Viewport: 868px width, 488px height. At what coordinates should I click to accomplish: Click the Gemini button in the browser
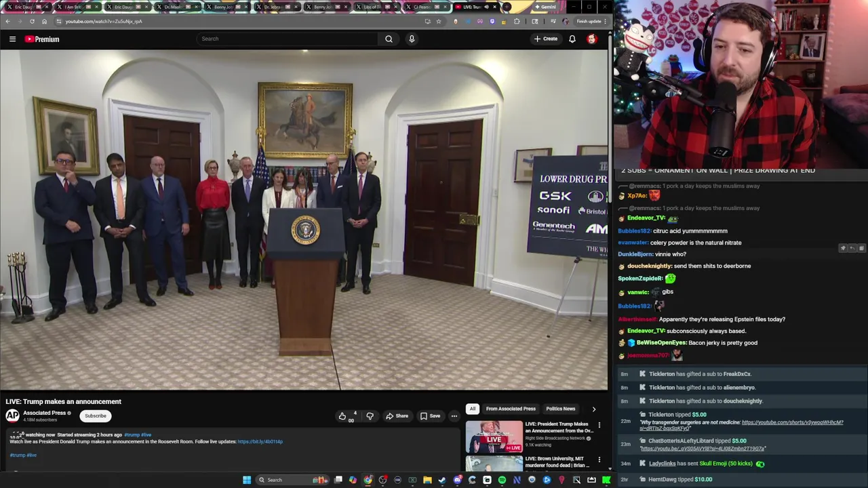[x=545, y=7]
